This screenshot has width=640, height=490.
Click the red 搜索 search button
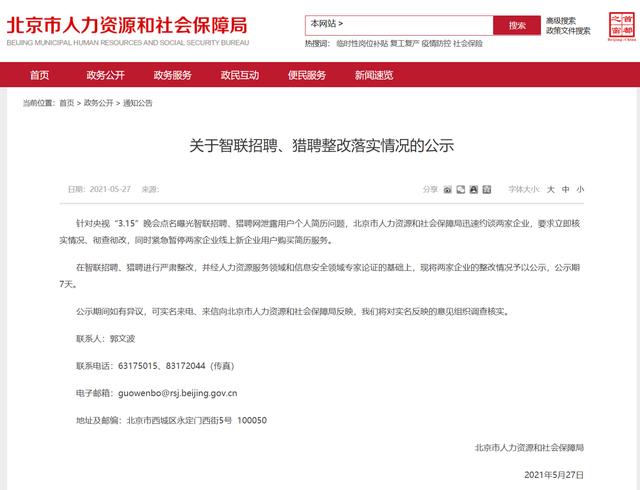[517, 26]
